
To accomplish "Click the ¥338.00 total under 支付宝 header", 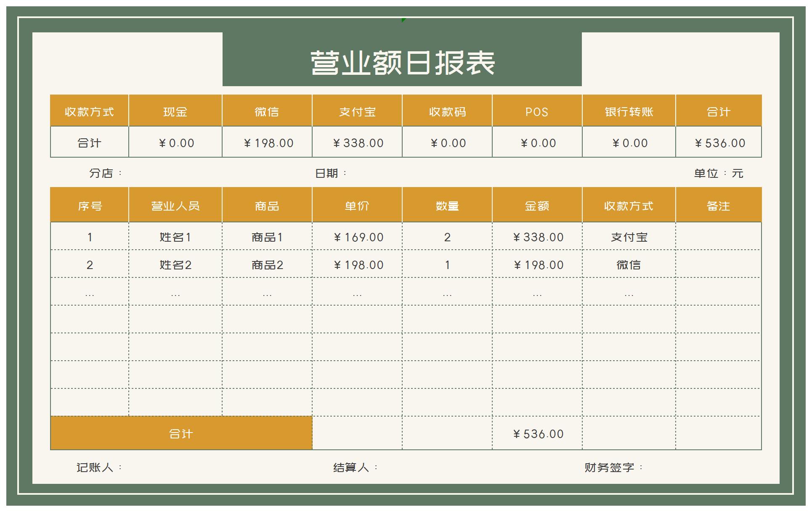I will (x=357, y=143).
